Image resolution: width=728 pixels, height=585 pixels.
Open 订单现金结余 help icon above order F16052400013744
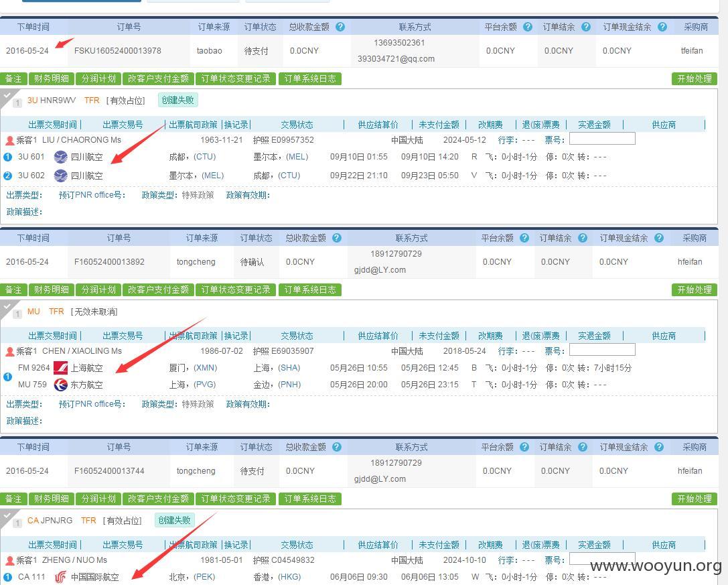[659, 447]
